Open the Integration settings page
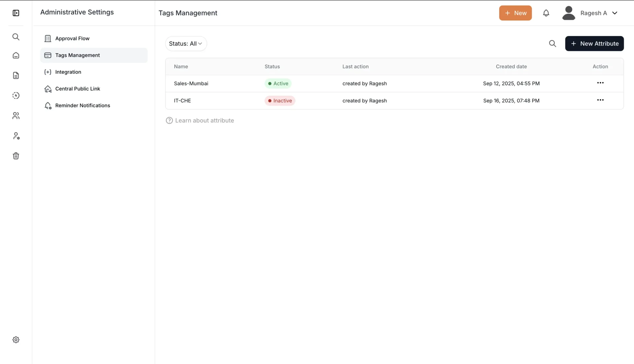634x364 pixels. [x=68, y=72]
